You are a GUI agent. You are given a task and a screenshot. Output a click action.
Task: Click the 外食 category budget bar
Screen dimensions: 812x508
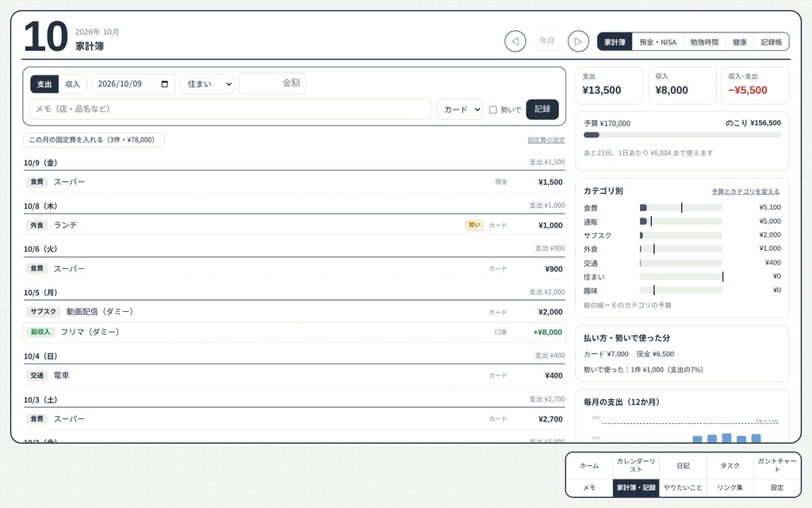tap(681, 249)
